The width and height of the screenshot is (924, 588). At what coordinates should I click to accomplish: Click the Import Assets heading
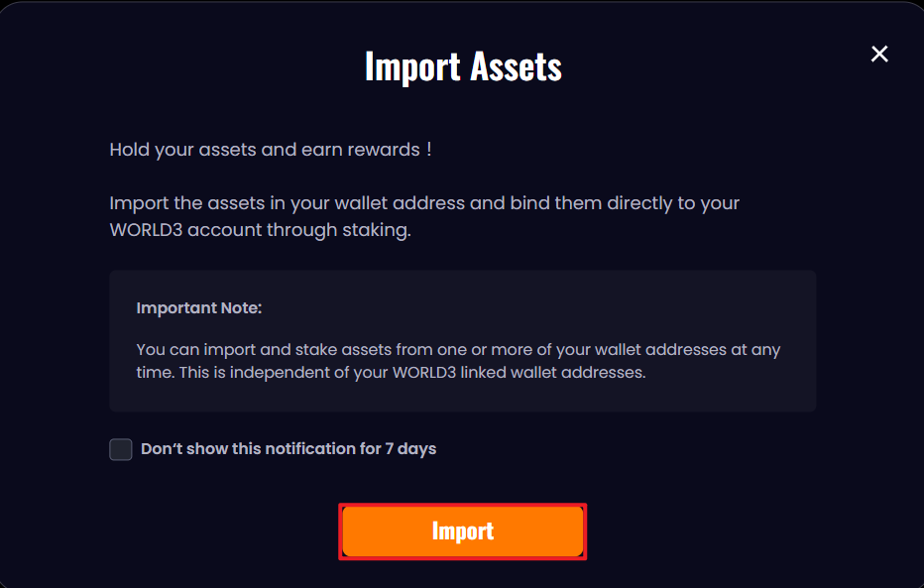463,66
